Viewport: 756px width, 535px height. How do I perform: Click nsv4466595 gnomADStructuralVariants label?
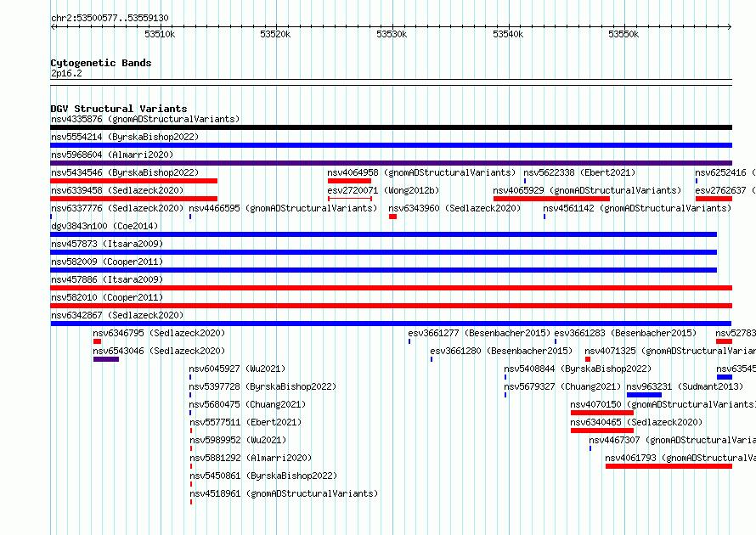283,208
